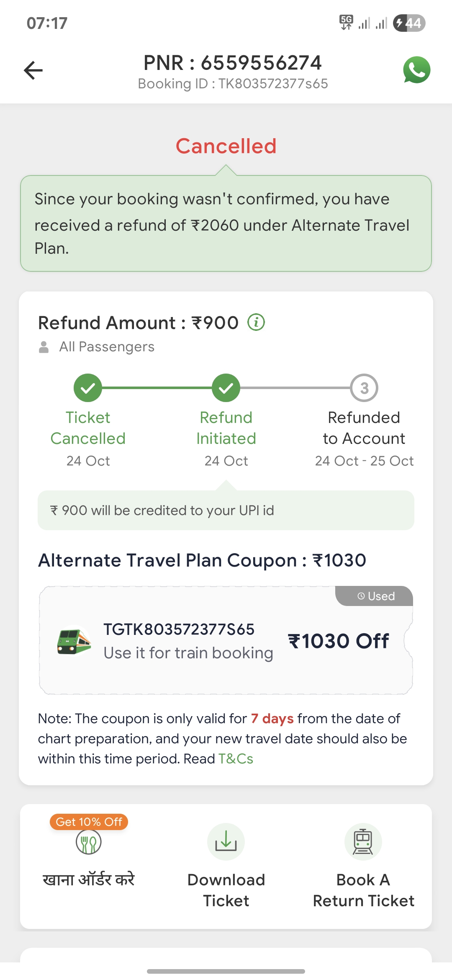Image resolution: width=452 pixels, height=980 pixels.
Task: Tap the food order fork icon
Action: [89, 842]
